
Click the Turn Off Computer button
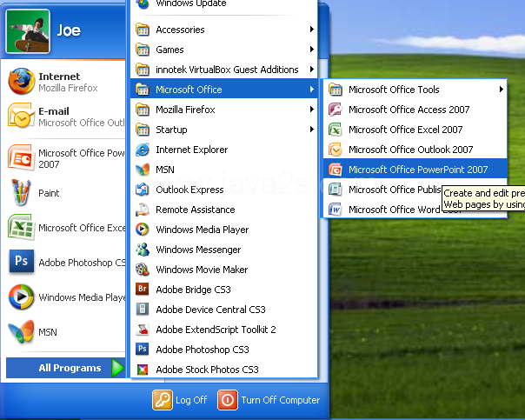(x=269, y=400)
